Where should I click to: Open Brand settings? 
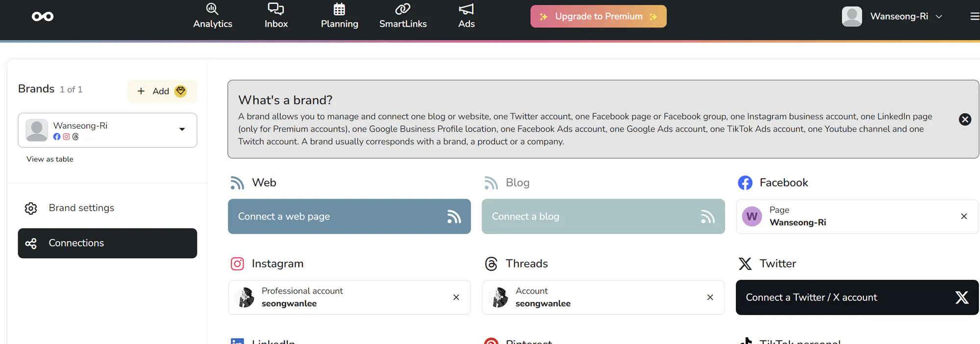107,208
